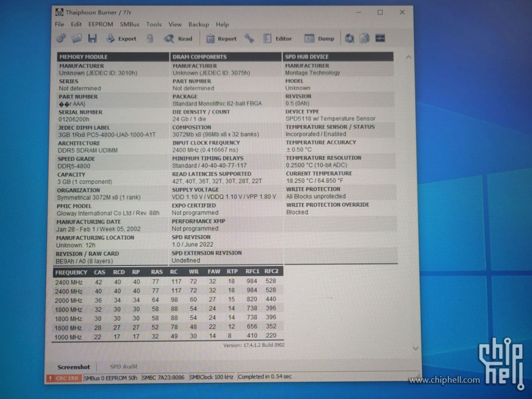This screenshot has width=532, height=399.
Task: Open the SMBus menu
Action: pos(130,24)
